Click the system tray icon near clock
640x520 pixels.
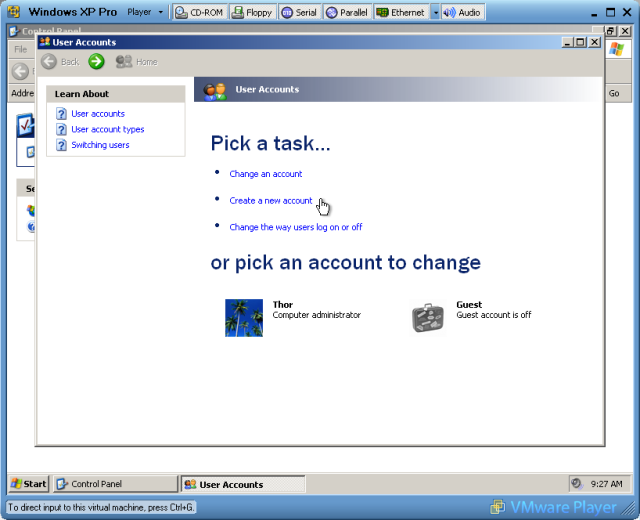click(x=577, y=484)
